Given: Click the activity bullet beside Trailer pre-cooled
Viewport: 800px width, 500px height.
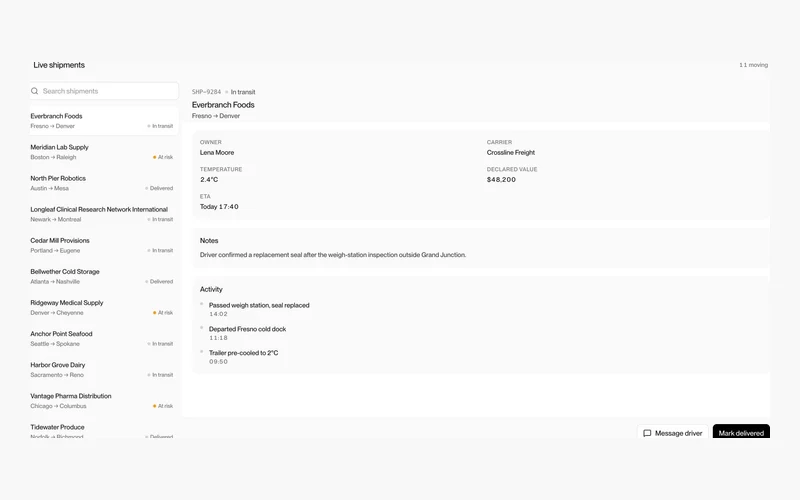Looking at the screenshot, I should pos(202,351).
